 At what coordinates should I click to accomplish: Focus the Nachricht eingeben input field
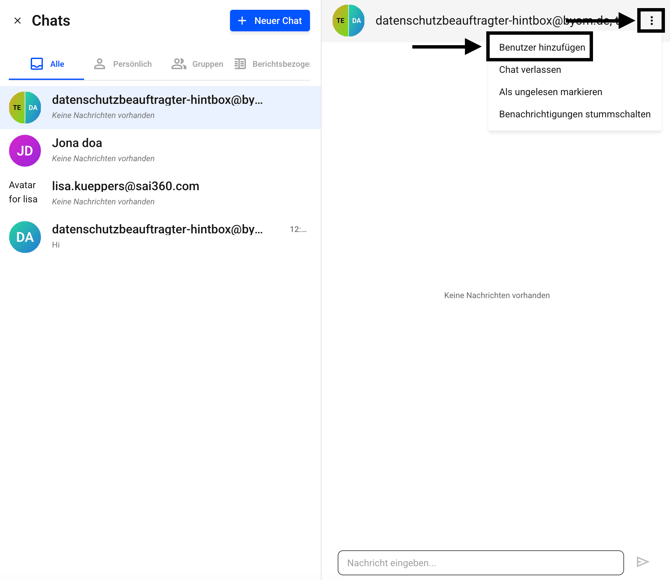pos(480,563)
